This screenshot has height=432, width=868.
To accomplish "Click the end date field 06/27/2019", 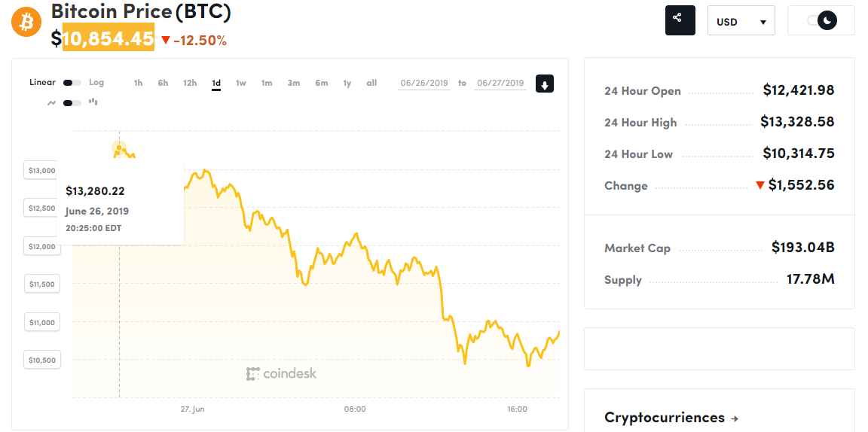I will [500, 83].
